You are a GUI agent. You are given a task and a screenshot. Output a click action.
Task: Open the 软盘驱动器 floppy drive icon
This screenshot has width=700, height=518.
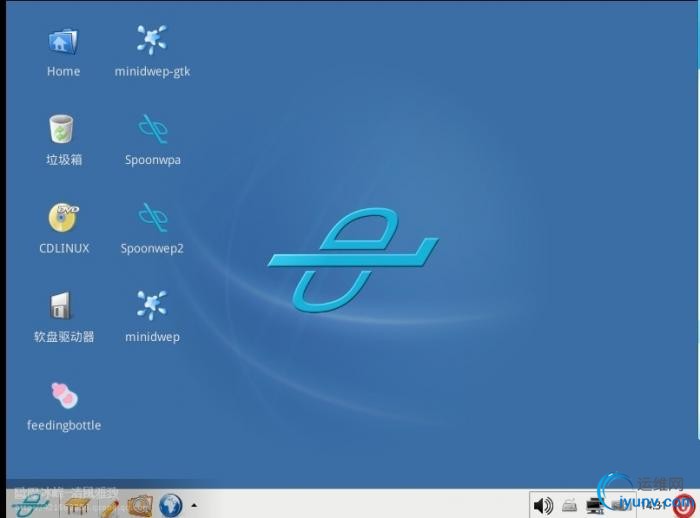coord(63,317)
